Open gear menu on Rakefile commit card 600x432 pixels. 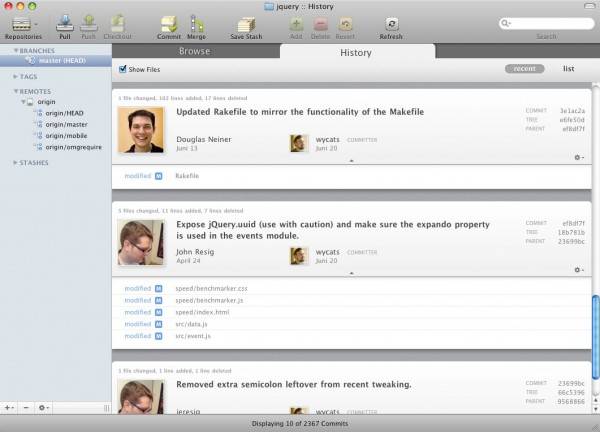(x=579, y=157)
